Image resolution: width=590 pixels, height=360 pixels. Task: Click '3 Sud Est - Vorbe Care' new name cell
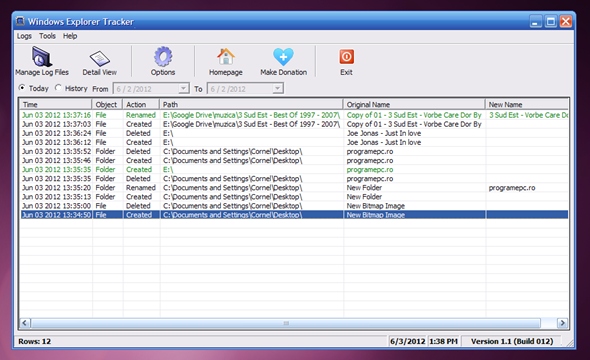coord(528,115)
